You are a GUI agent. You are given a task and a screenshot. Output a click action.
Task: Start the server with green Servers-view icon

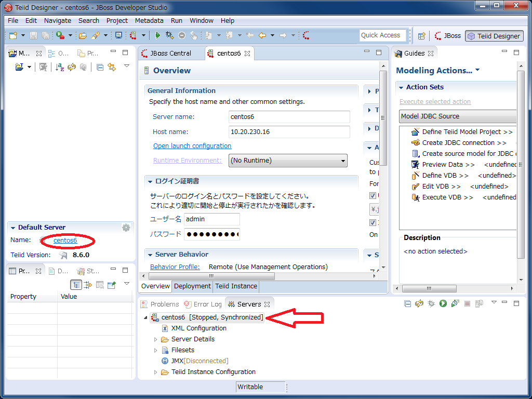tap(443, 303)
